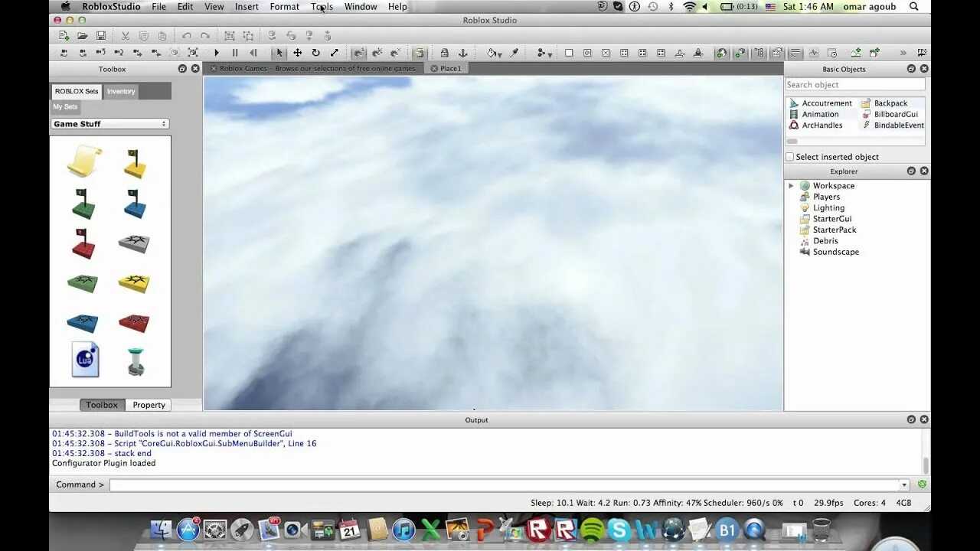Toggle the highlighted join surfaces toolbar button
This screenshot has height=551, width=980.
click(x=420, y=53)
